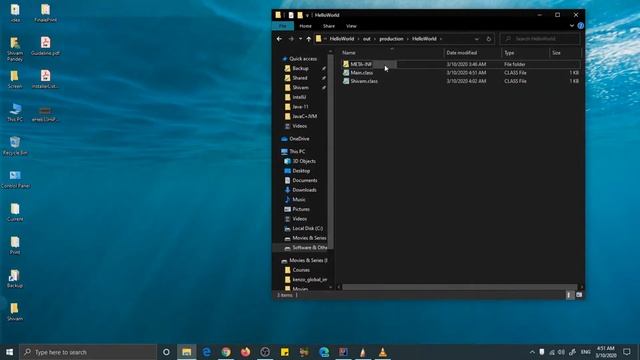Click the navigation pane vertical scrollbar
640x360 pixels.
tap(331, 151)
